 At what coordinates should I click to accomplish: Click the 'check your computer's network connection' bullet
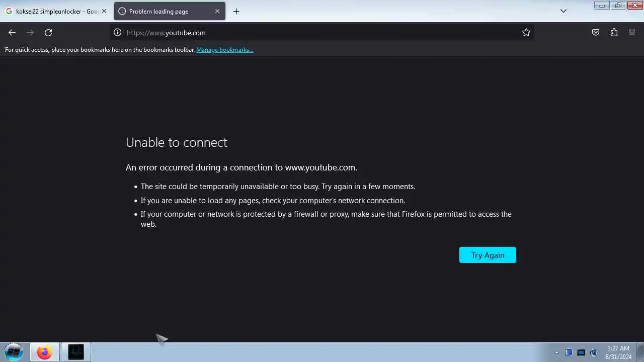(273, 201)
